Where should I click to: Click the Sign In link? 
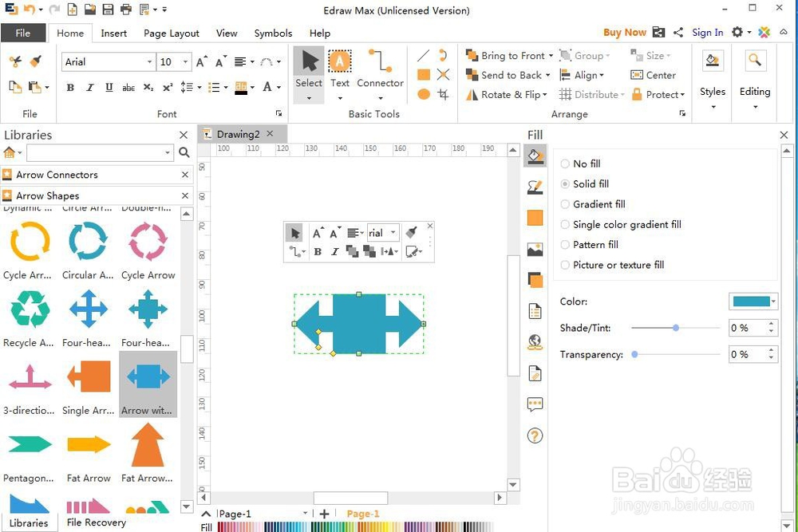(707, 33)
